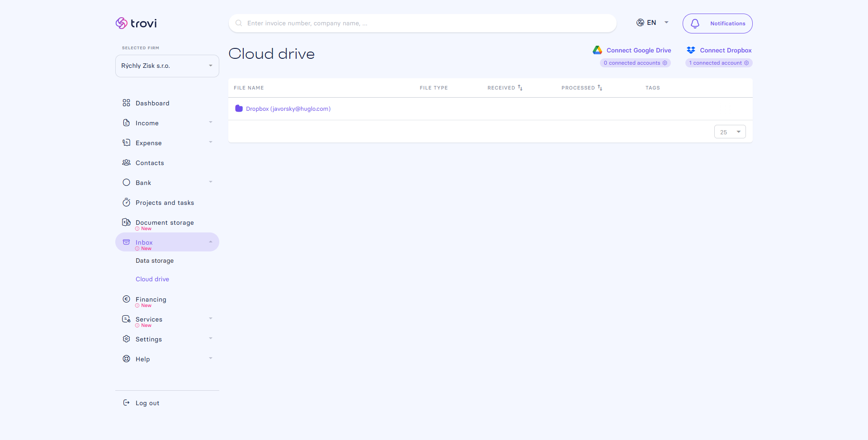This screenshot has height=440, width=868.
Task: Click the Google Drive logo icon
Action: [598, 50]
